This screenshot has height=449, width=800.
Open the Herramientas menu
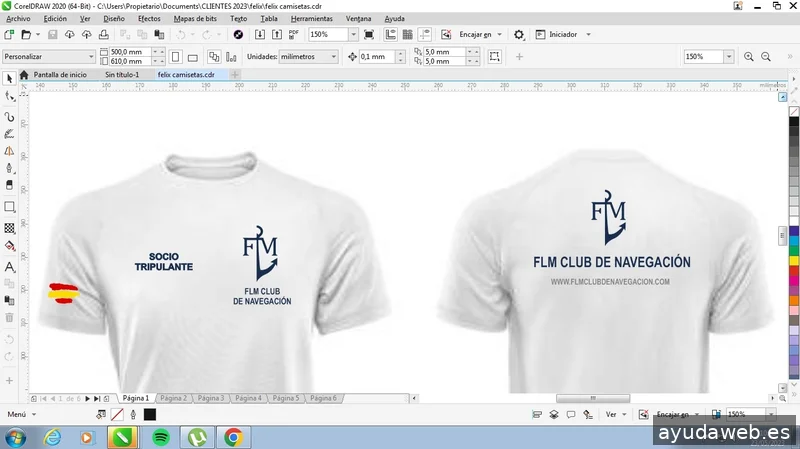312,18
